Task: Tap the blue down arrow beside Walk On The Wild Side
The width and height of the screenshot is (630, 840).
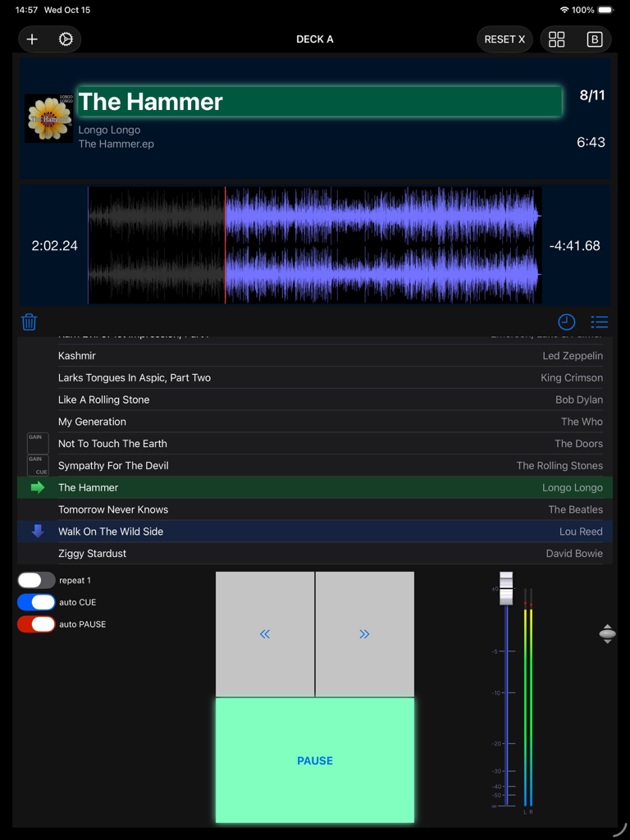Action: point(38,532)
